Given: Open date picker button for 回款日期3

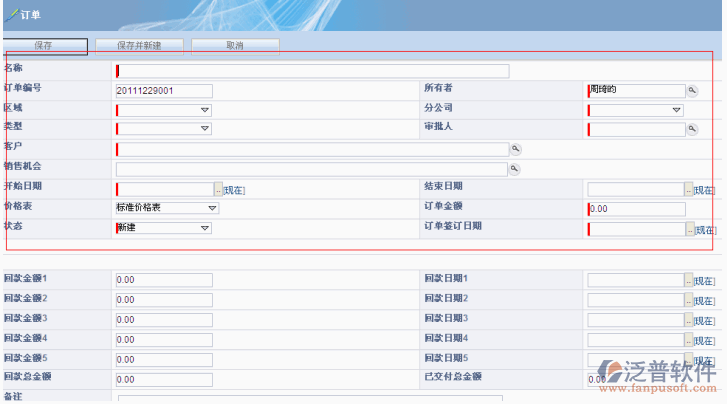Looking at the screenshot, I should point(689,320).
